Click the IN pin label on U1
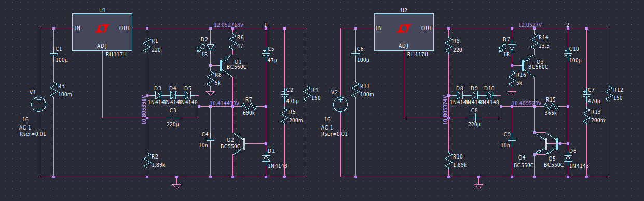The image size is (644, 201). click(x=77, y=28)
